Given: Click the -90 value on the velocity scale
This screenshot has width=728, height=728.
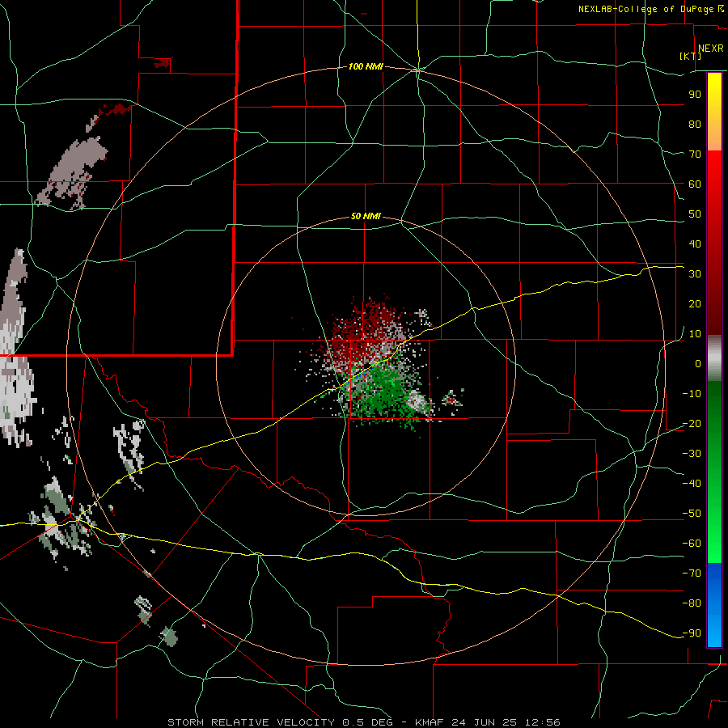Looking at the screenshot, I should coord(692,633).
